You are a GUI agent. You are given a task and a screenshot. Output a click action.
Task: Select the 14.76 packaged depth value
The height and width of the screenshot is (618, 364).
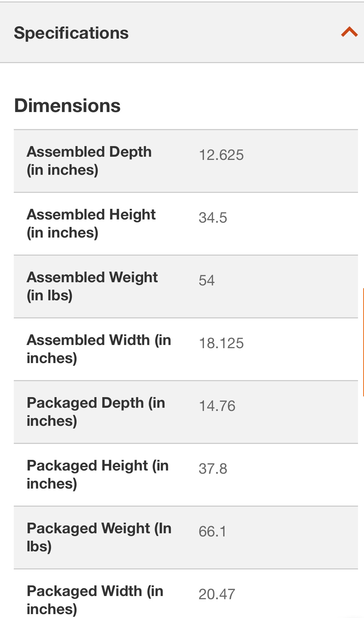click(x=217, y=406)
